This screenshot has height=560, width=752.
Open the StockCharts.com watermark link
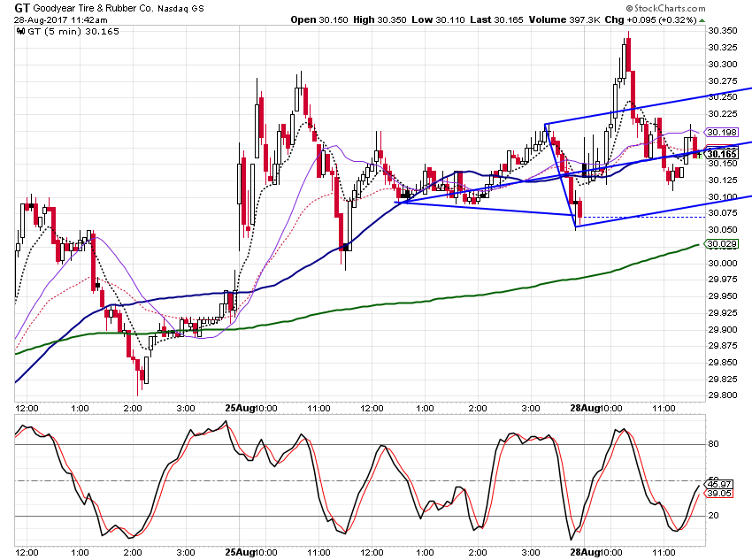[x=665, y=8]
